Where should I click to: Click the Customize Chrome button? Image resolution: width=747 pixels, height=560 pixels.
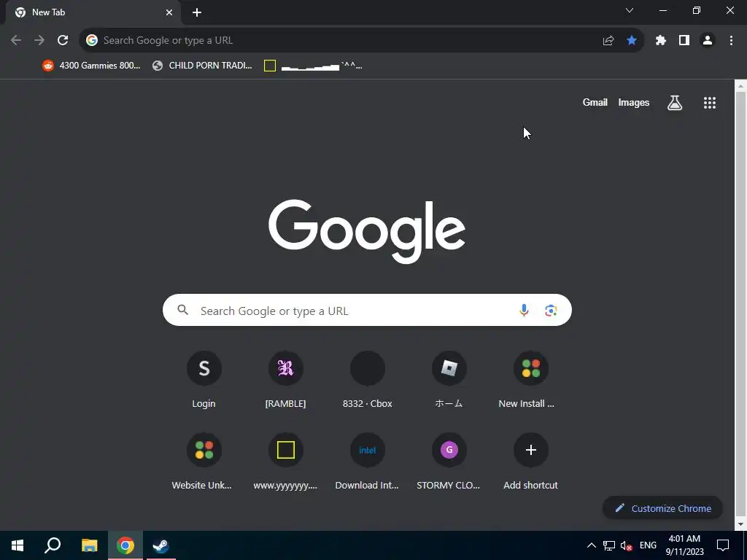tap(662, 508)
